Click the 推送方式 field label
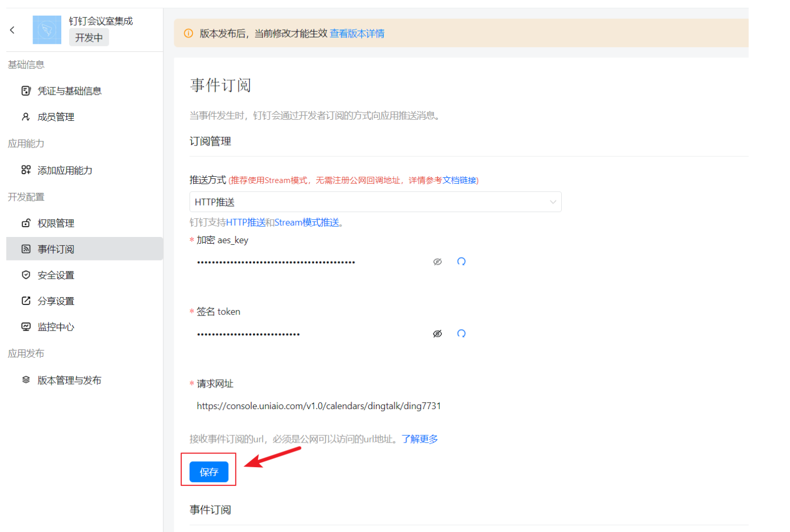The width and height of the screenshot is (790, 532). pyautogui.click(x=208, y=180)
